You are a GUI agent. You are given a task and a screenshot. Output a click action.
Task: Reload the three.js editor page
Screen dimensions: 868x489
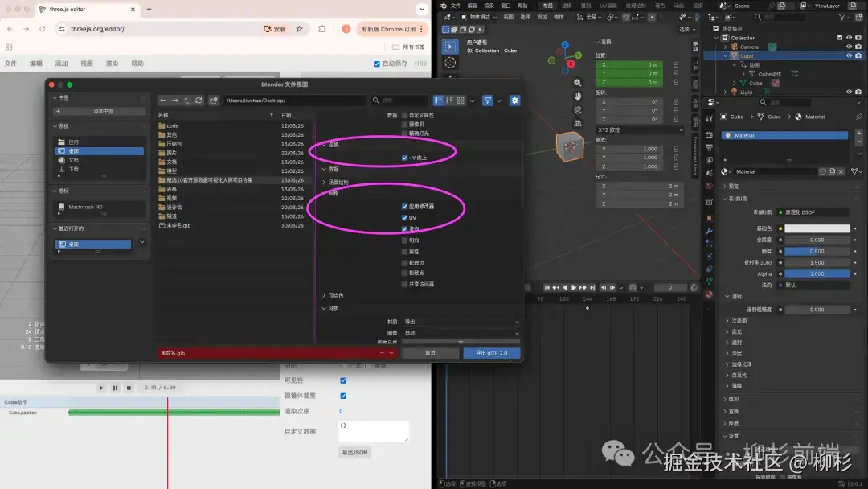[x=42, y=29]
